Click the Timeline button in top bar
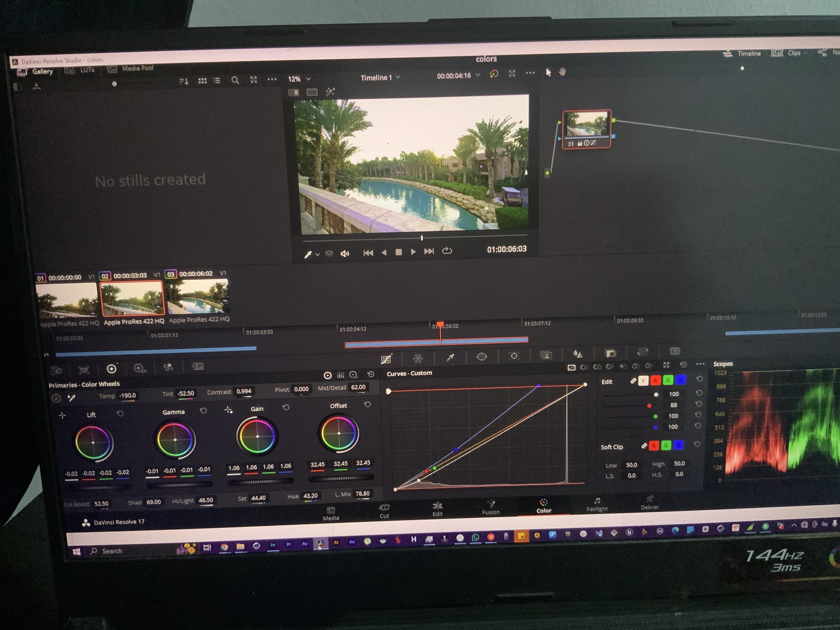Screen dimensions: 840x630 coord(742,54)
